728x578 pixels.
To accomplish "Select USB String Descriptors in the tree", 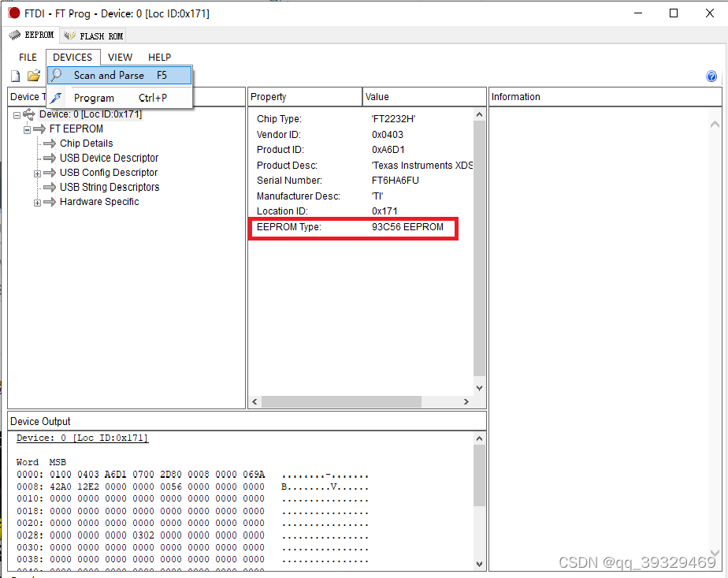I will click(x=110, y=187).
